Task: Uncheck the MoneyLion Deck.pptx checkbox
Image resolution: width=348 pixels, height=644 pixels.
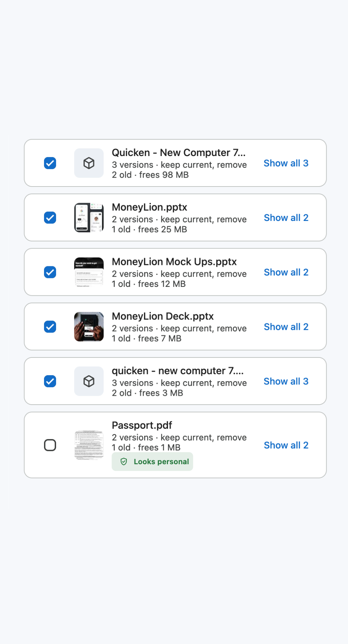Action: [50, 327]
